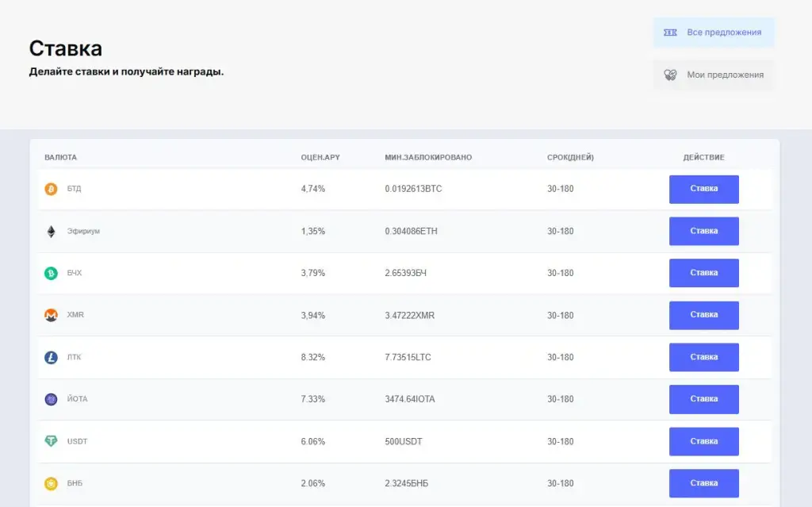Click the Monero XMR icon

click(51, 315)
